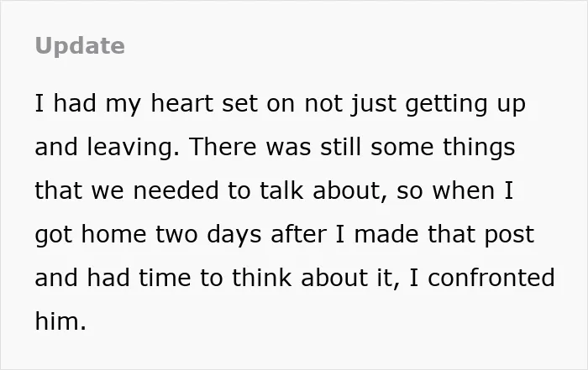Click the word "when" in the paragraph
588x370 pixels.
tap(464, 190)
